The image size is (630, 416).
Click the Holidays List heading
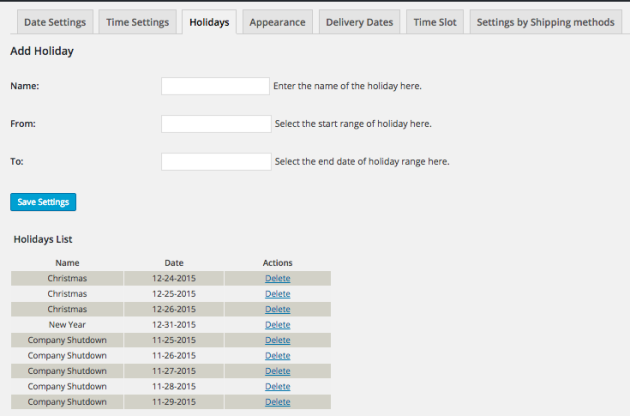click(x=43, y=240)
